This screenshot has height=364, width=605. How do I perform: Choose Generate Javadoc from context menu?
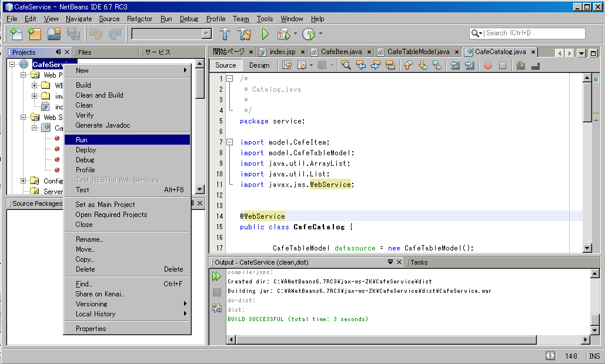coord(128,125)
